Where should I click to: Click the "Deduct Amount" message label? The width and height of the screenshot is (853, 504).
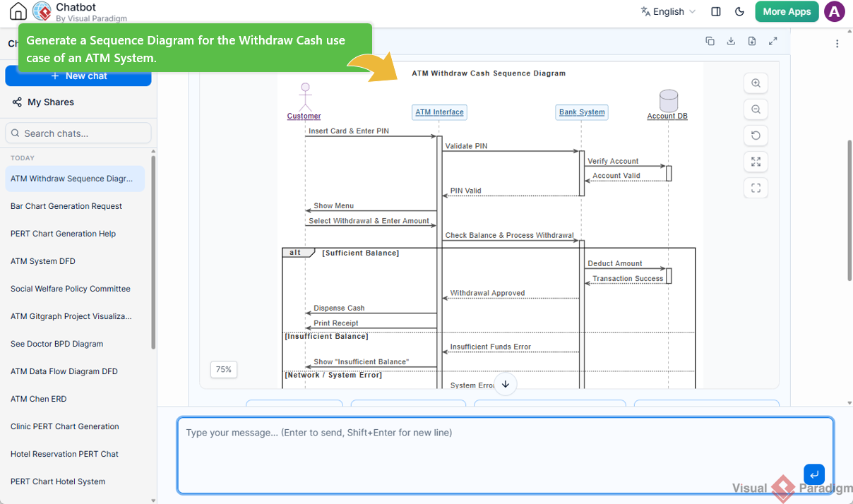pyautogui.click(x=615, y=264)
